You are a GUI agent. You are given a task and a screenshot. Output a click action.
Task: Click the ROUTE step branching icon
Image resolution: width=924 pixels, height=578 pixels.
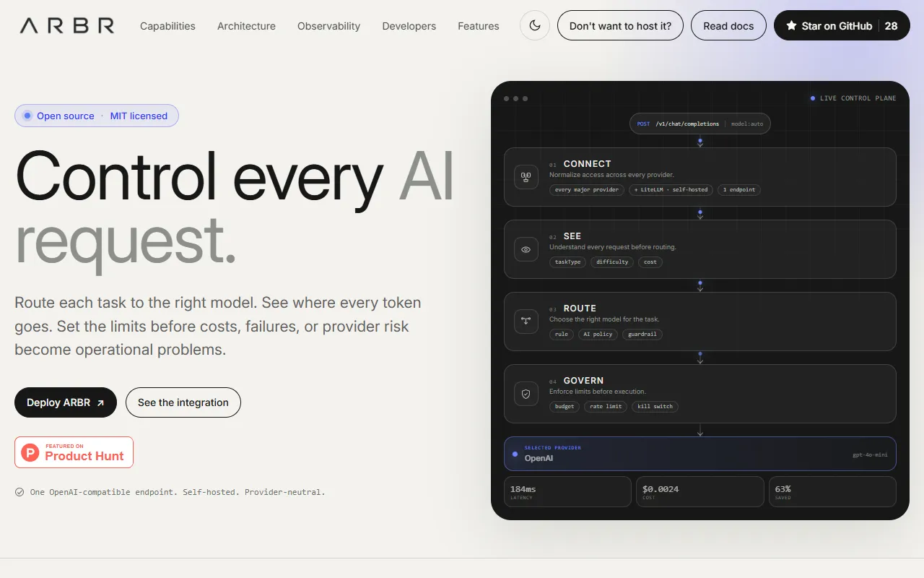pyautogui.click(x=526, y=321)
